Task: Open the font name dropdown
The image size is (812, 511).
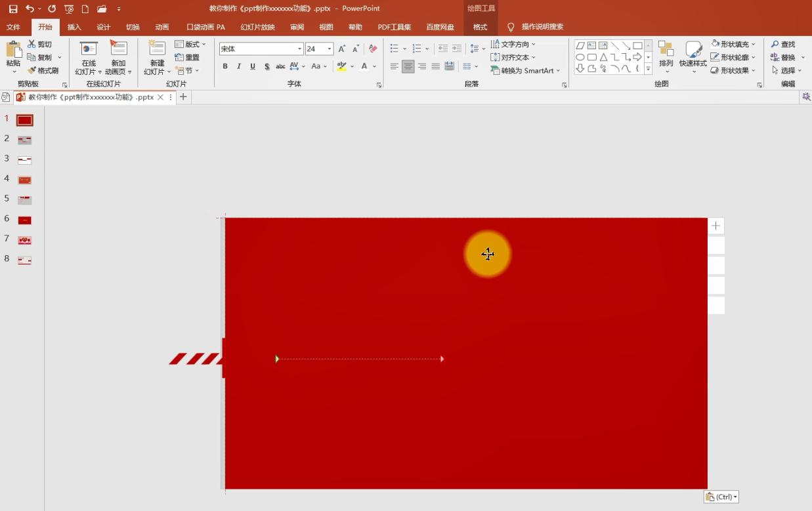Action: point(299,48)
